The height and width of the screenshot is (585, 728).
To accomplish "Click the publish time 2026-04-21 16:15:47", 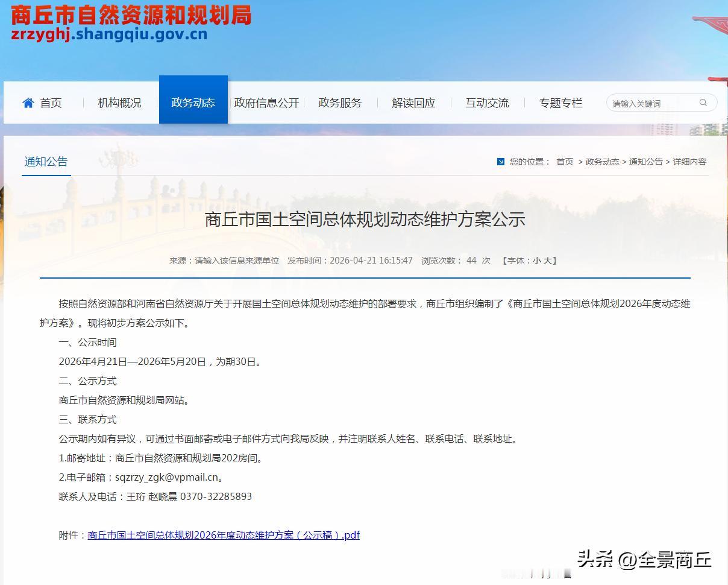I will point(371,261).
